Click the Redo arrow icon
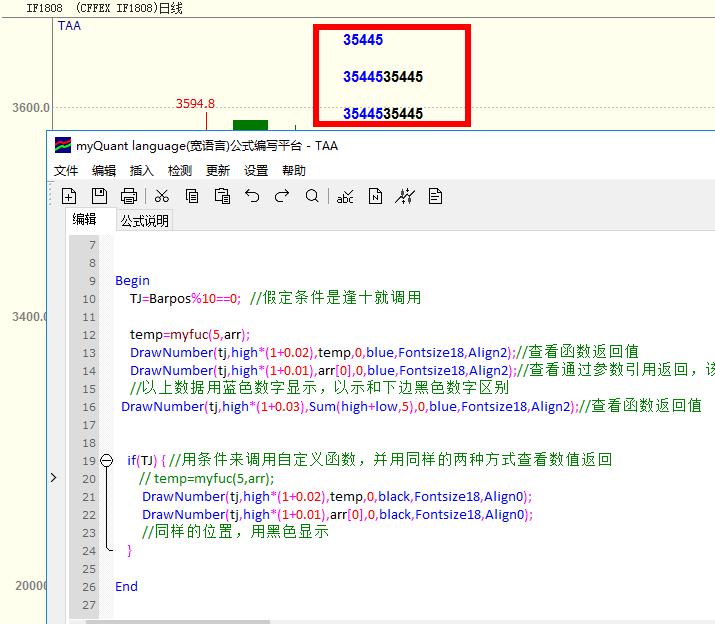The width and height of the screenshot is (715, 624). (x=282, y=196)
